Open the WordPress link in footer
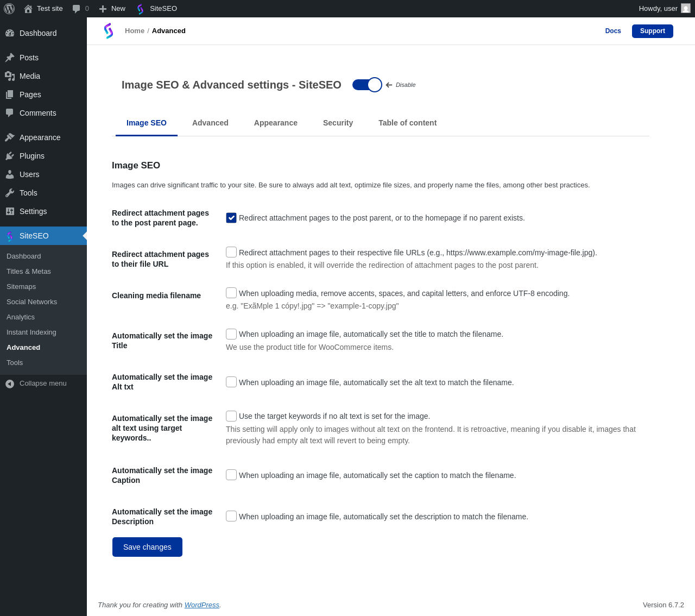 point(201,605)
